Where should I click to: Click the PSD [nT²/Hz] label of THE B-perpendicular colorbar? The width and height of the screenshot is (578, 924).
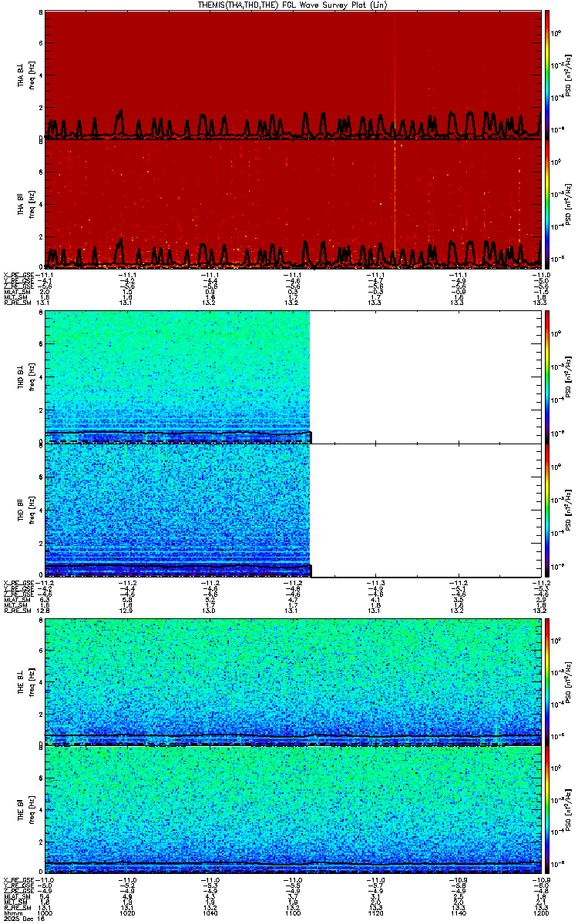coord(570,681)
